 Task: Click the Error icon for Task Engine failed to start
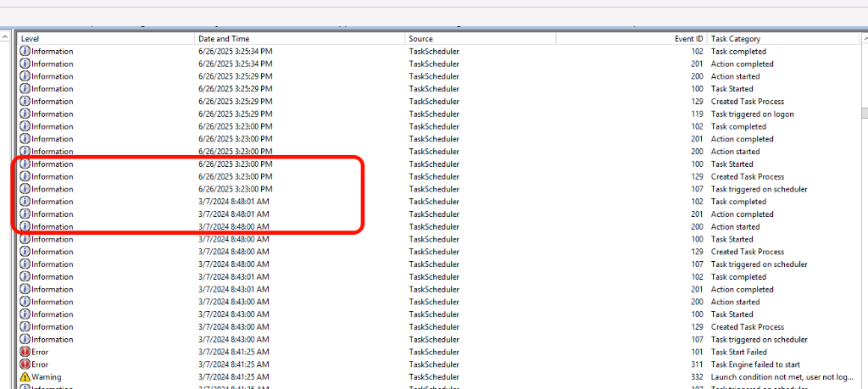(25, 364)
